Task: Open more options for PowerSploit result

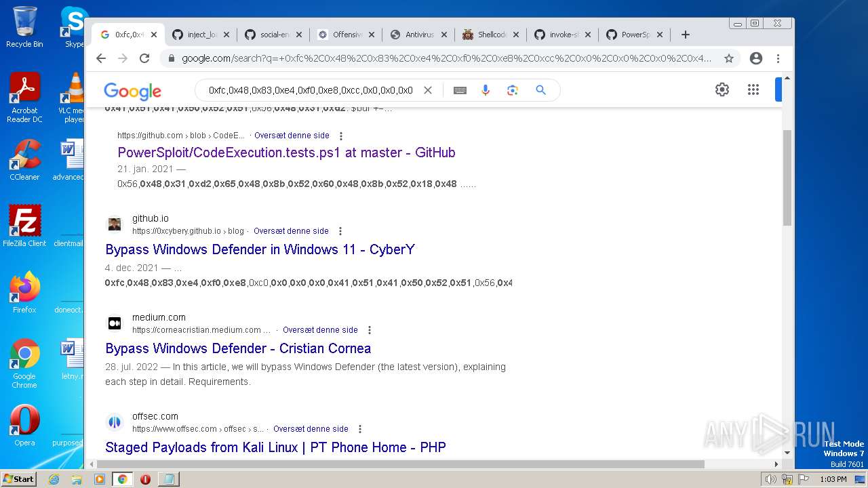Action: [341, 136]
